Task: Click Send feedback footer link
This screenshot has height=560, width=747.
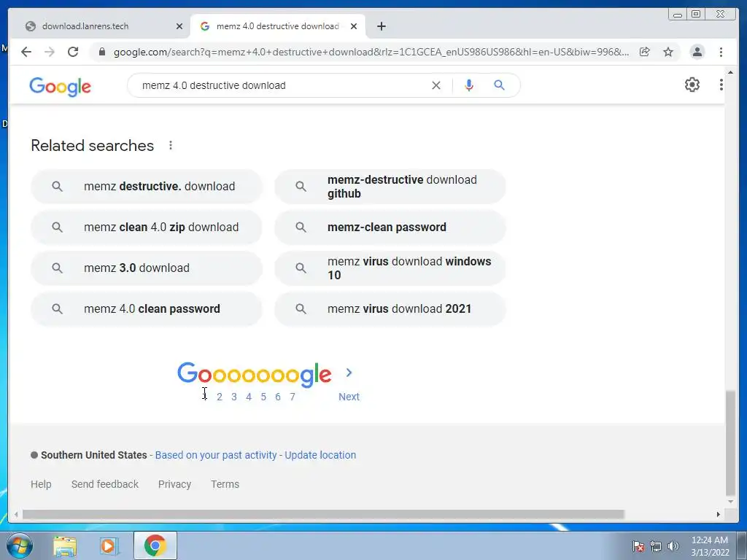Action: point(105,484)
